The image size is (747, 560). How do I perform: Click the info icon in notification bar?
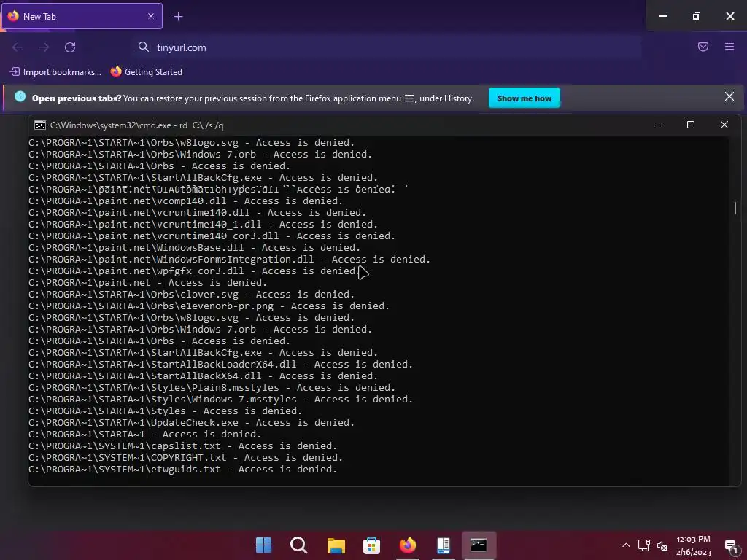[x=20, y=97]
